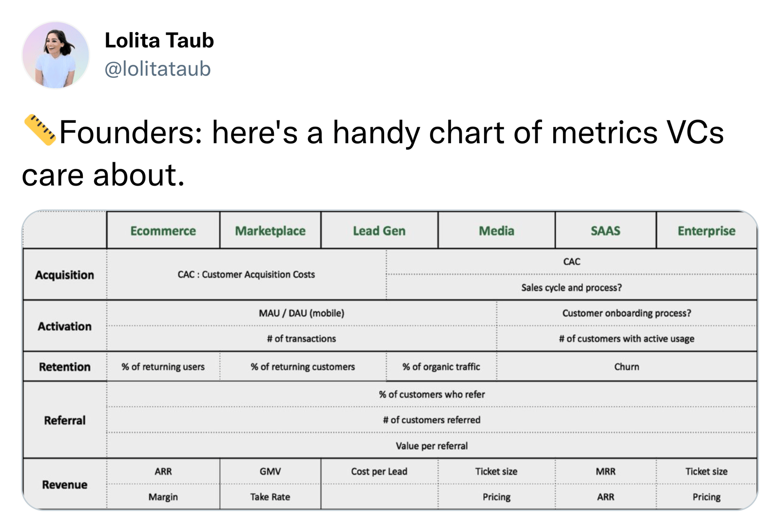
Task: Click the Churn cell
Action: 626,367
